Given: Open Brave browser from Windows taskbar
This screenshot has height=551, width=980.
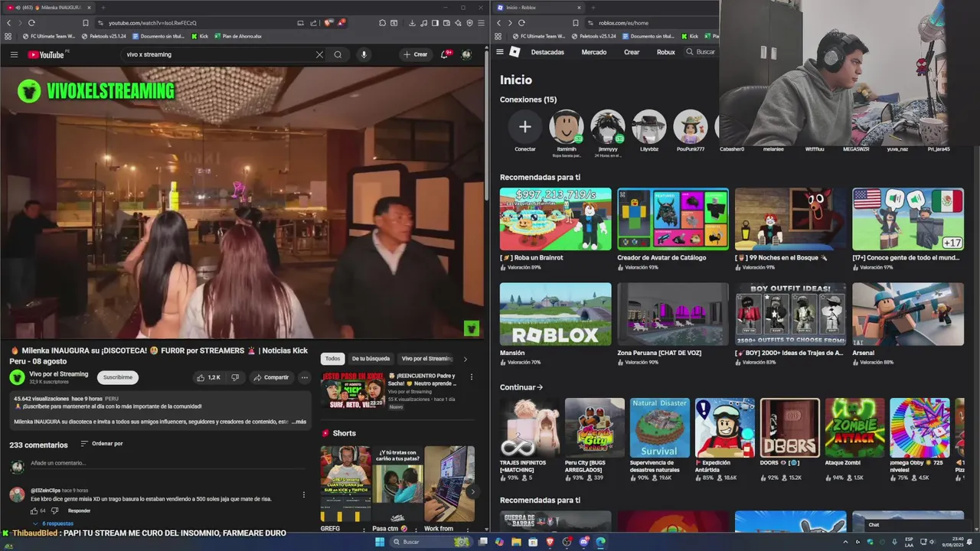Looking at the screenshot, I should [x=550, y=542].
